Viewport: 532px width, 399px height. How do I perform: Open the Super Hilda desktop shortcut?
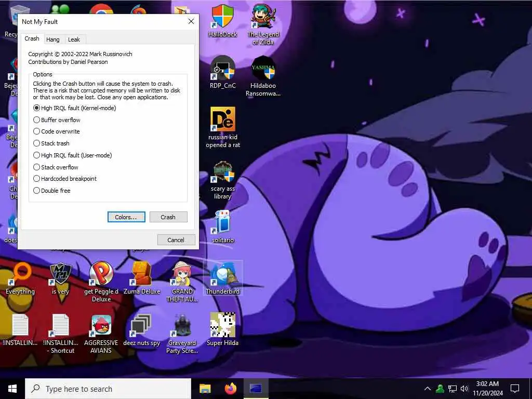click(x=222, y=329)
